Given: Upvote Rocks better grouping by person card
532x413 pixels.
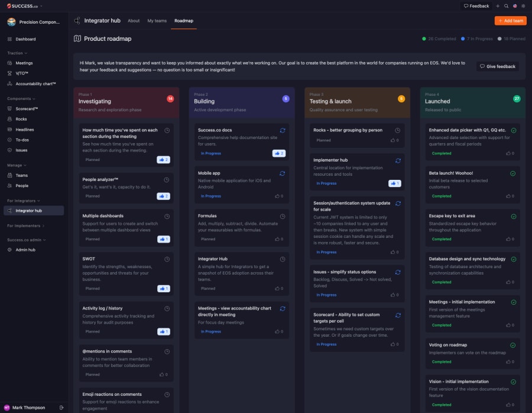Looking at the screenshot, I should click(x=395, y=140).
